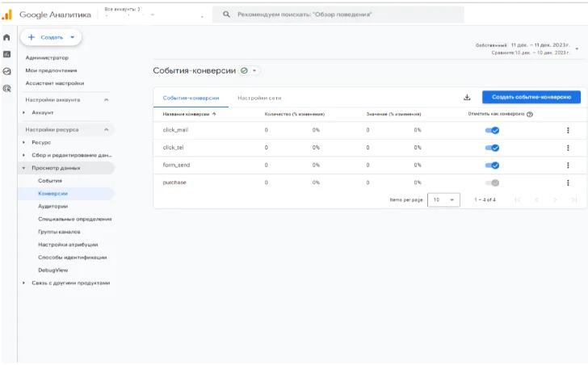Open the Reports icon in left rail
The width and height of the screenshot is (588, 365).
[x=6, y=54]
